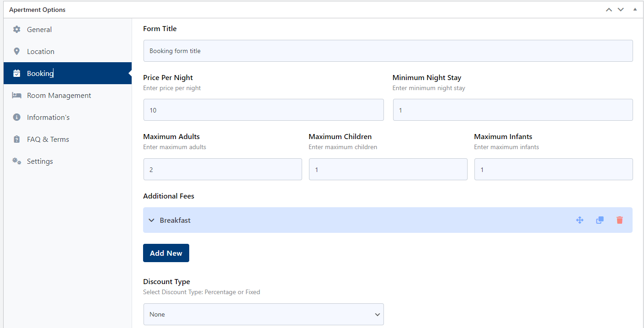Open the Room Management tab
Screen dimensions: 644x328
click(59, 95)
